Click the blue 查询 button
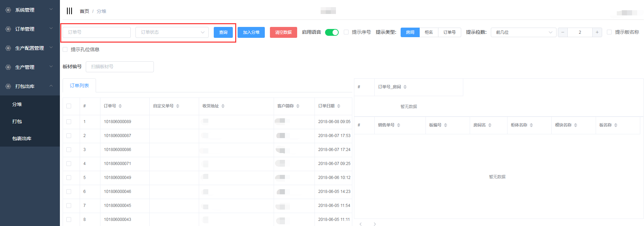Image resolution: width=644 pixels, height=226 pixels. 223,32
